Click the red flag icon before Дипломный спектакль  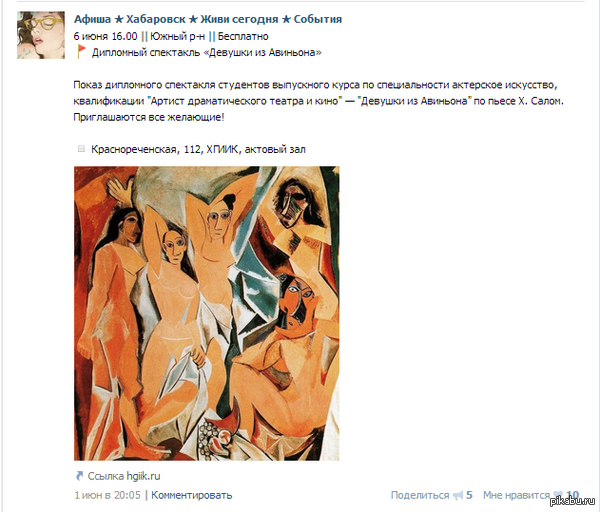tap(81, 51)
